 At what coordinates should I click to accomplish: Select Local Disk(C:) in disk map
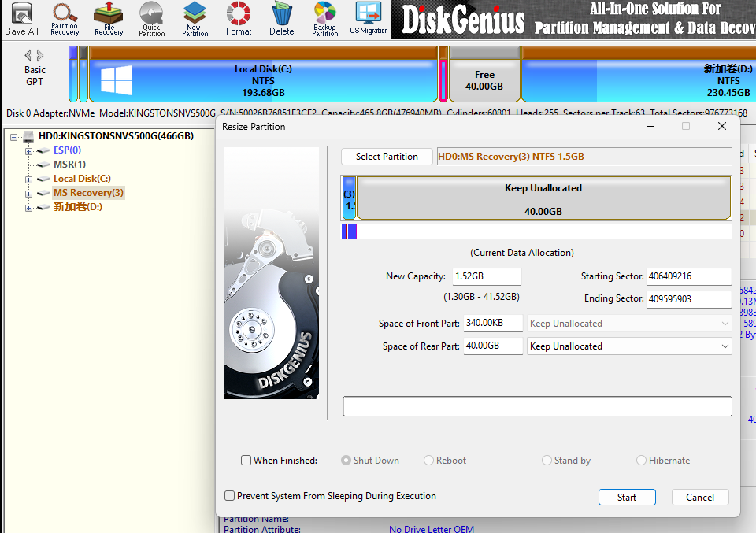click(263, 74)
